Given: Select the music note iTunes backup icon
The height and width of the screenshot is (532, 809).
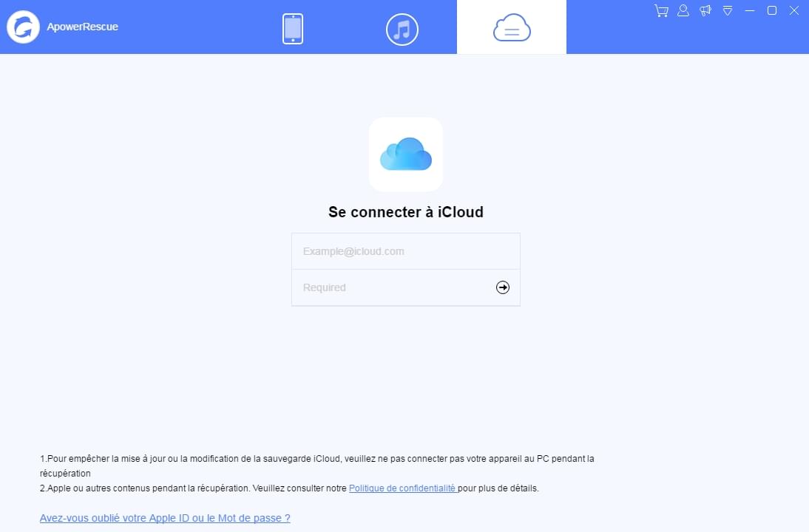Looking at the screenshot, I should (402, 29).
